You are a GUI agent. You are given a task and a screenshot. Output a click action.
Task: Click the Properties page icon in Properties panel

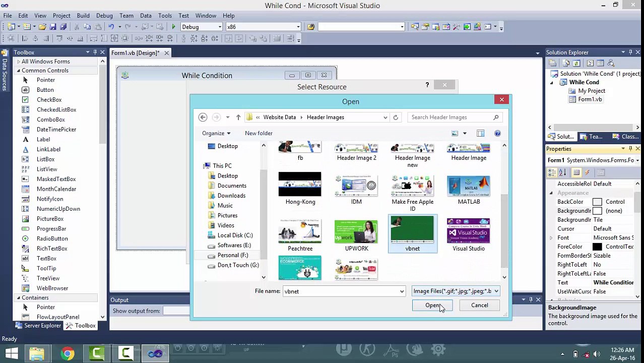click(576, 172)
